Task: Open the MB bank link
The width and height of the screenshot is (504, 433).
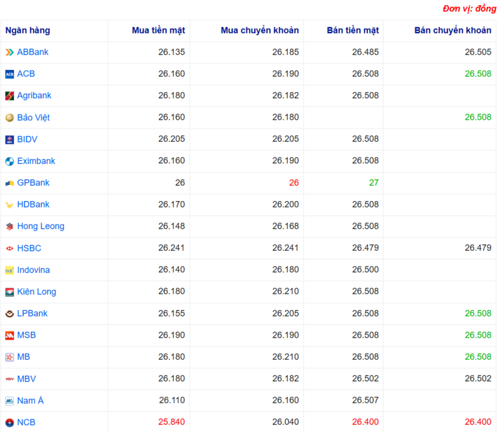Action: [24, 357]
